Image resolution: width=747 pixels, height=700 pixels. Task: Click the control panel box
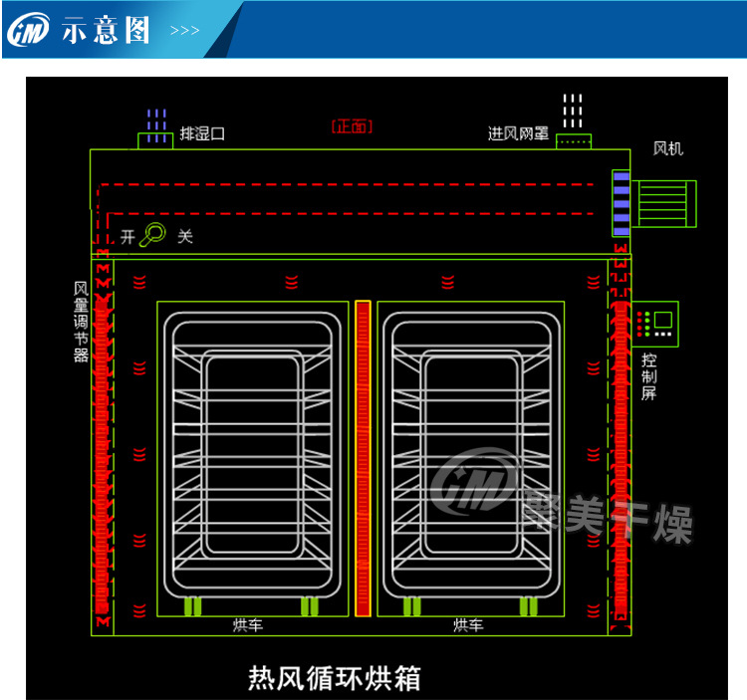coord(655,325)
